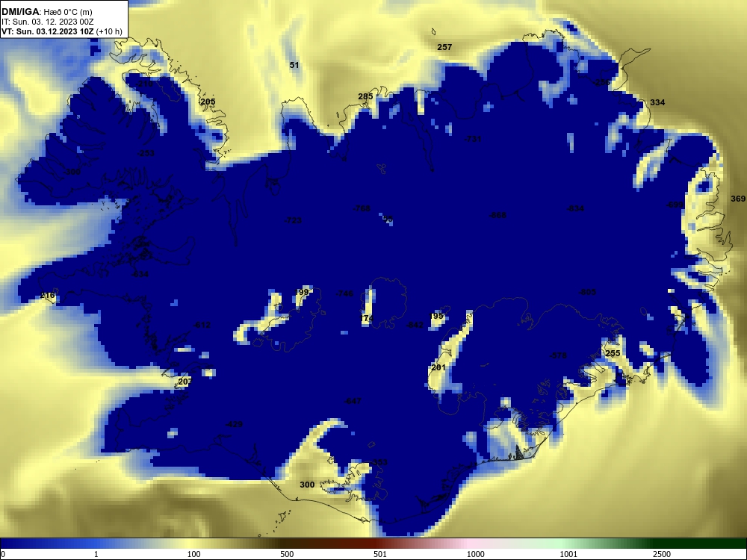Click the map value -842

tap(415, 326)
